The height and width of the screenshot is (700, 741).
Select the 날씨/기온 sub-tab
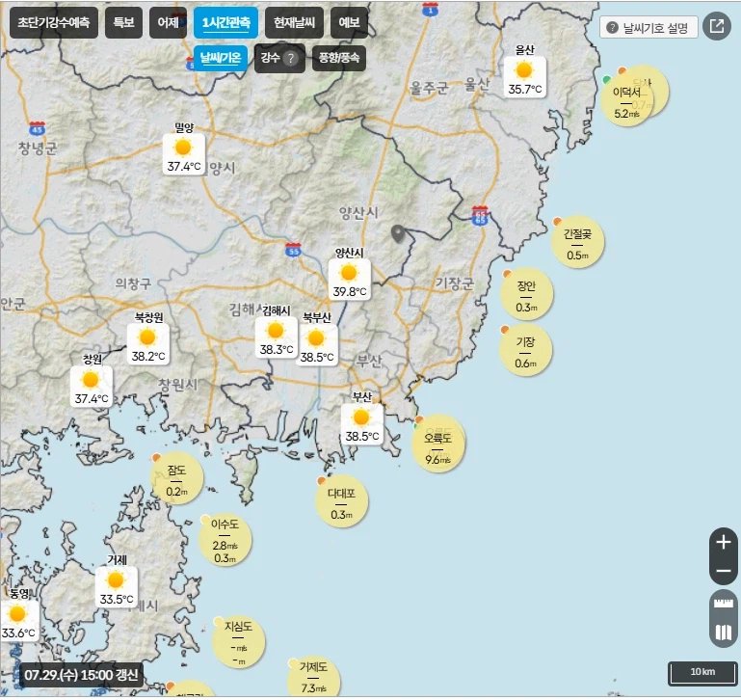point(221,58)
